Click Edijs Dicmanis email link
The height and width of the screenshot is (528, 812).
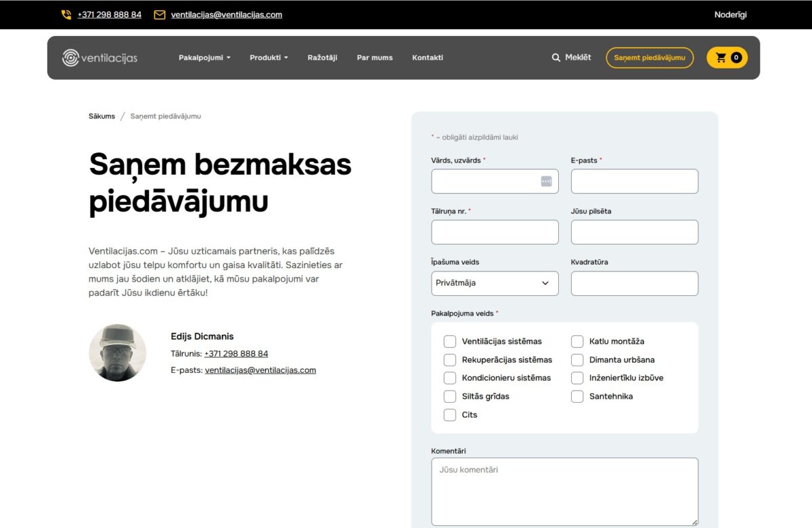tap(261, 370)
